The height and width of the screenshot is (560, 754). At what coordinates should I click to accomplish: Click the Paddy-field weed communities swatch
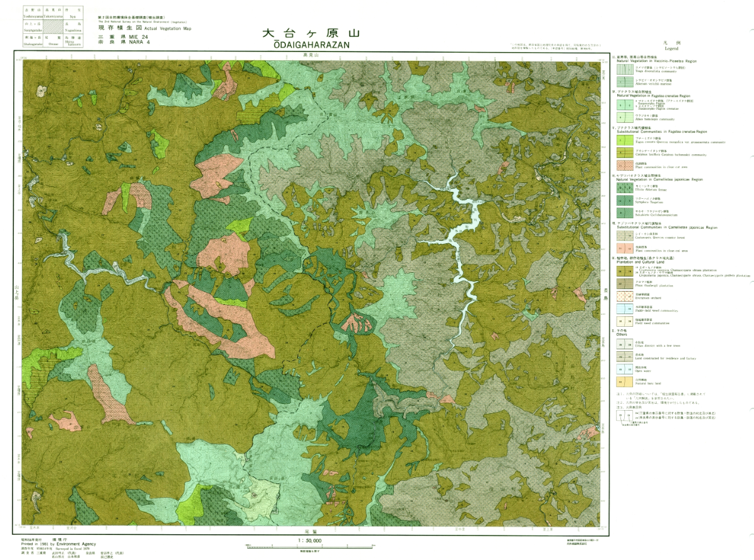pos(624,308)
